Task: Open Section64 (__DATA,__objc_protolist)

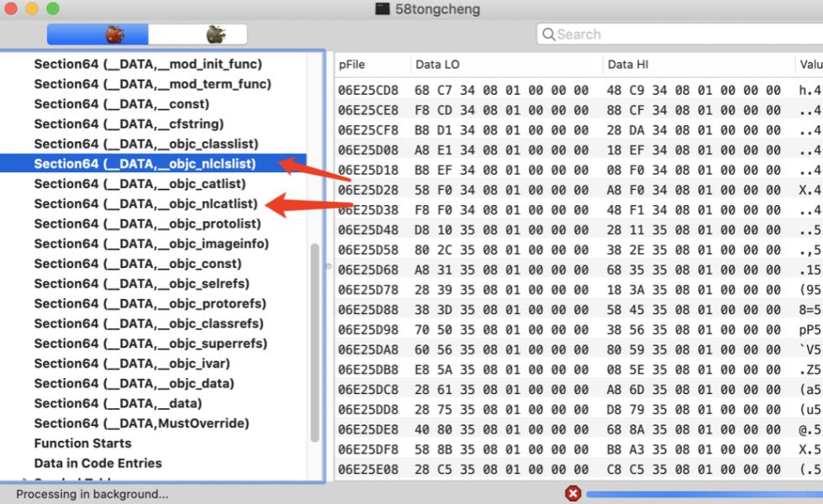Action: click(147, 223)
